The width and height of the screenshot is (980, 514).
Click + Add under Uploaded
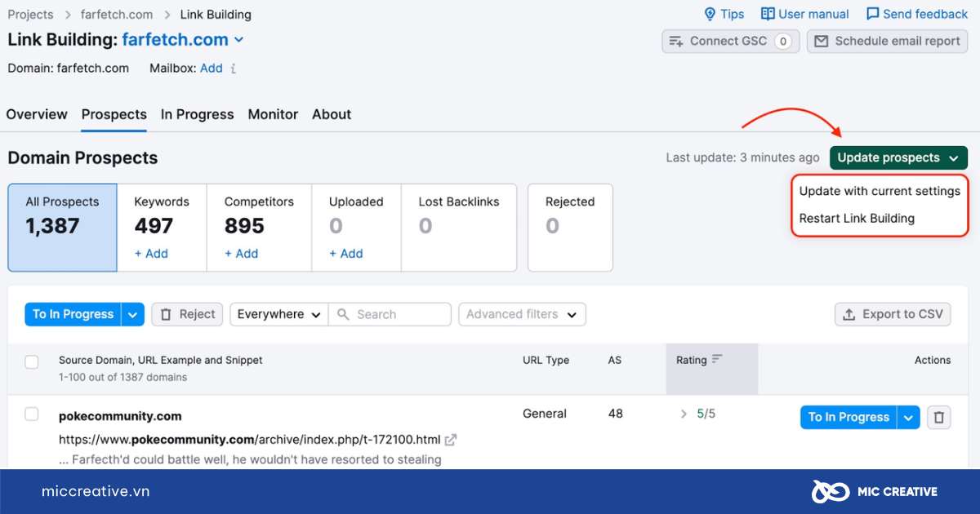[x=346, y=254]
